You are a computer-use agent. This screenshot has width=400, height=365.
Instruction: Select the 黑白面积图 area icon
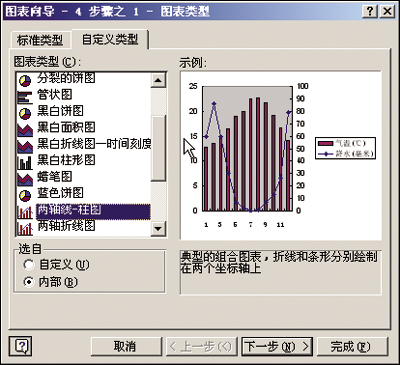(x=25, y=129)
